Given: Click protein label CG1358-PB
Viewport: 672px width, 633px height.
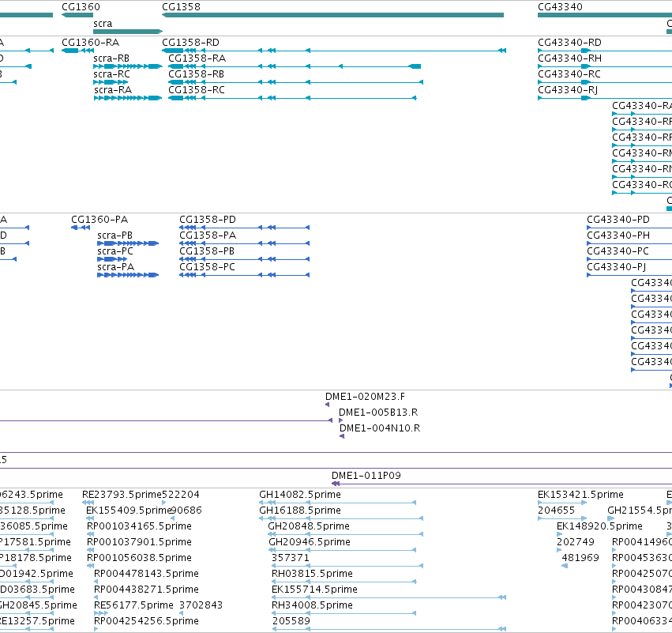Looking at the screenshot, I should [x=207, y=251].
